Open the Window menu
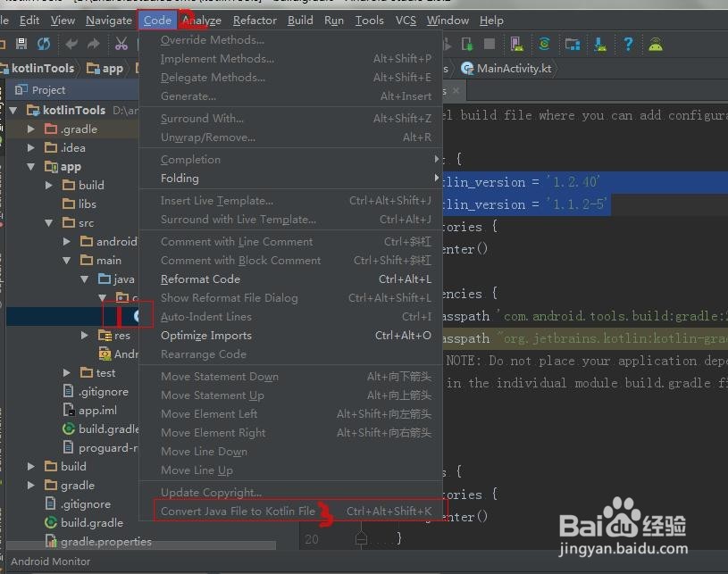The height and width of the screenshot is (574, 728). (448, 21)
